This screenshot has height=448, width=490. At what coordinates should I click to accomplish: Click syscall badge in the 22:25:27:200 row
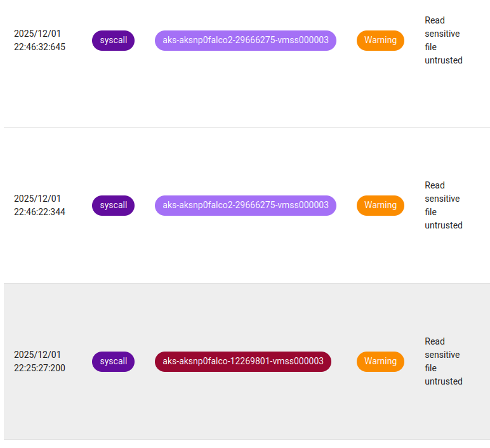pos(113,361)
